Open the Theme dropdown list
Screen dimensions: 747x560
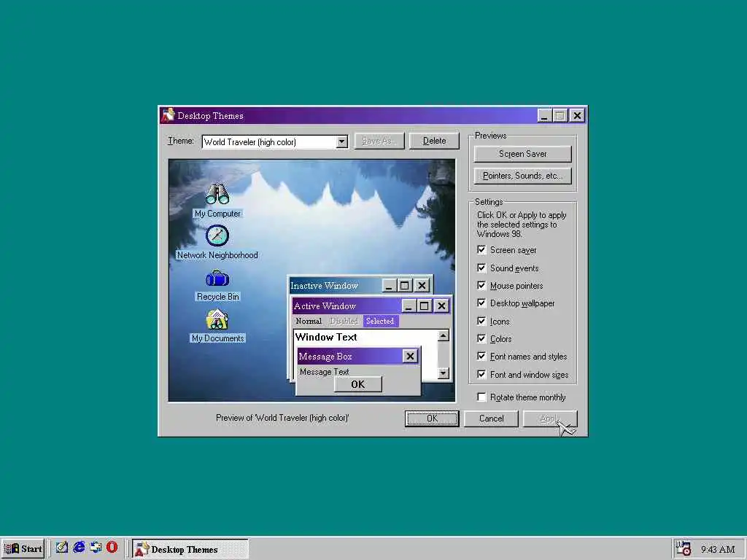(x=341, y=142)
